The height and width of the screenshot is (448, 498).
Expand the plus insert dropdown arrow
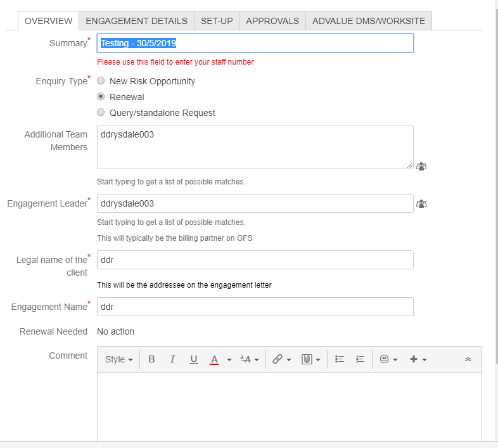(x=425, y=360)
